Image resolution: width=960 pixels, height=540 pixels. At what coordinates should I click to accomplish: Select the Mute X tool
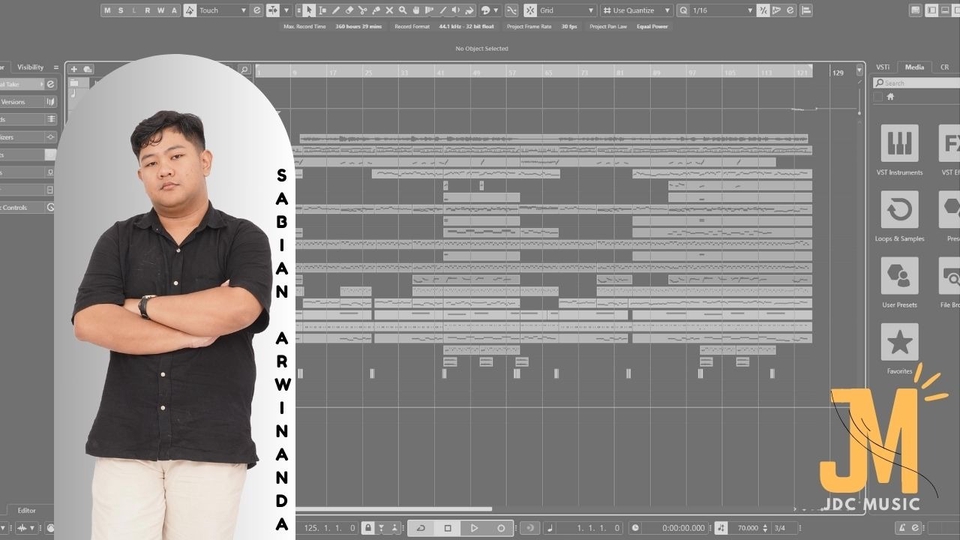point(389,10)
